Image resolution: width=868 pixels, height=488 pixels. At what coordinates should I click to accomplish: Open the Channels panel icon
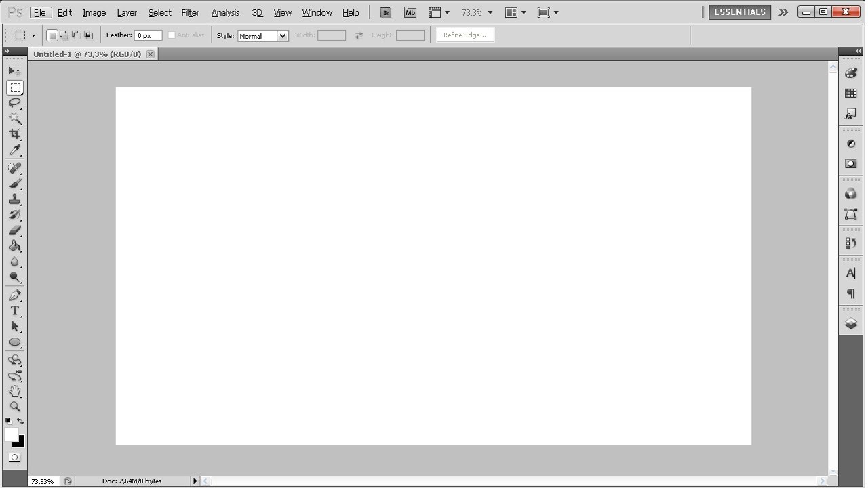(x=851, y=194)
